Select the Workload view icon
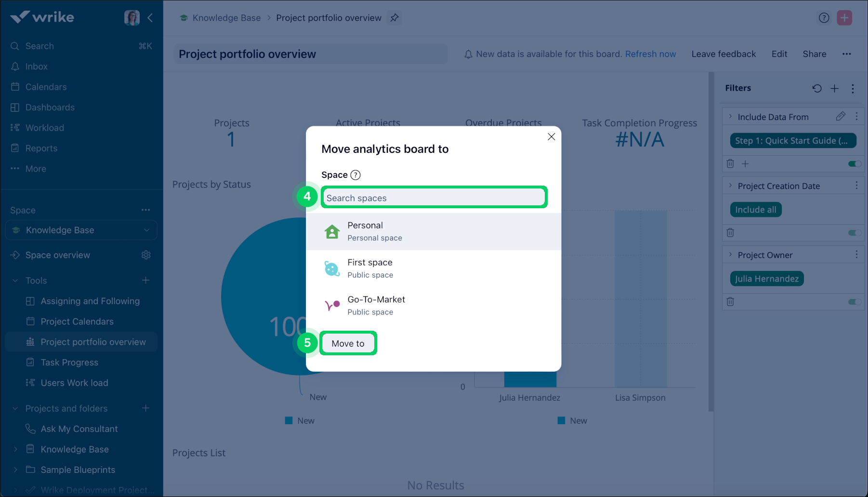The width and height of the screenshot is (868, 497). 14,127
